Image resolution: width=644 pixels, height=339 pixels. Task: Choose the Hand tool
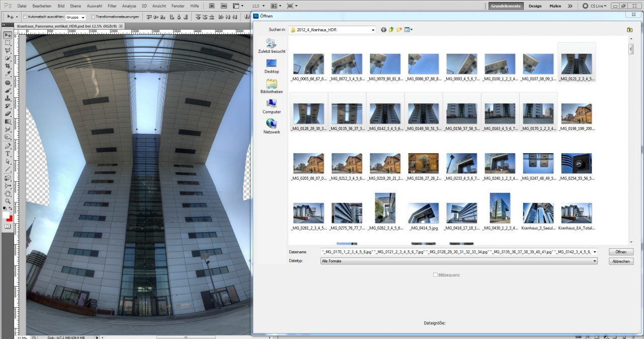pos(8,193)
